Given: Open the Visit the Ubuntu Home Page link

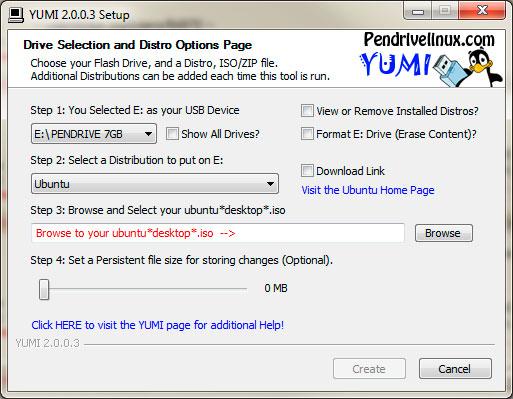Looking at the screenshot, I should (x=368, y=190).
